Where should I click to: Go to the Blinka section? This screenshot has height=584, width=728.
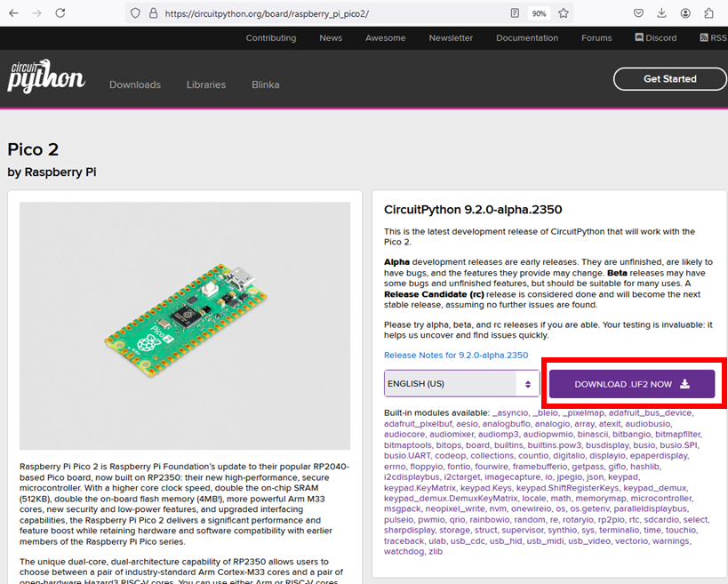[266, 84]
